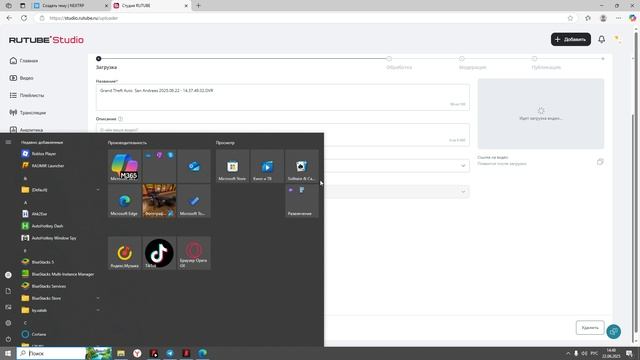The image size is (640, 360).
Task: Click the Загрузка step marker
Action: click(98, 59)
